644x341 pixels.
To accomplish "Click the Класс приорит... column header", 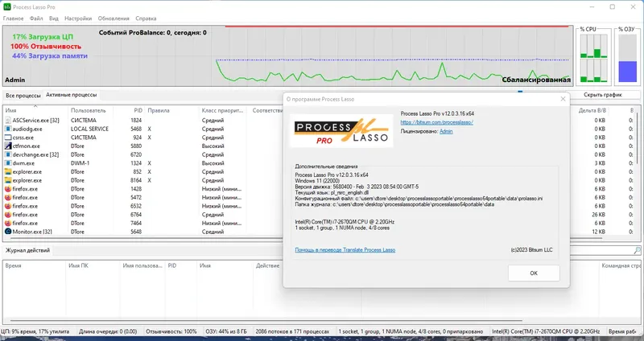I will [222, 110].
